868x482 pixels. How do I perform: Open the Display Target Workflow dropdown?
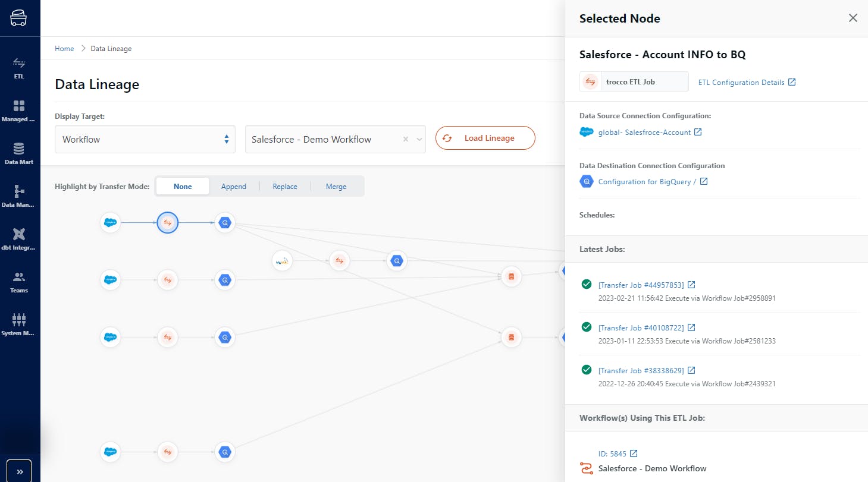[x=145, y=139]
